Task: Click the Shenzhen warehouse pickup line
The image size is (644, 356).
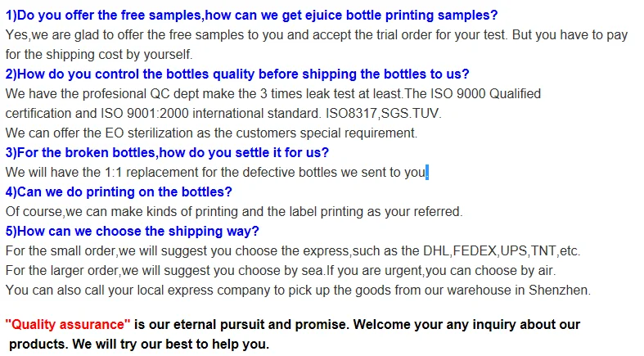Action: (x=298, y=290)
